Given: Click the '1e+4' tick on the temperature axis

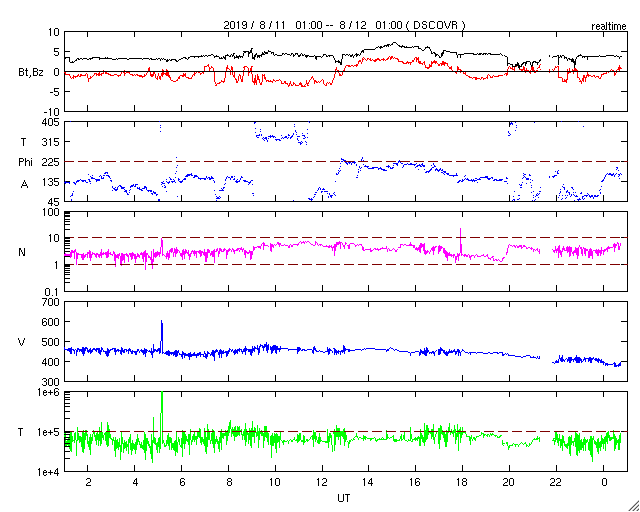Looking at the screenshot, I should (x=49, y=472).
